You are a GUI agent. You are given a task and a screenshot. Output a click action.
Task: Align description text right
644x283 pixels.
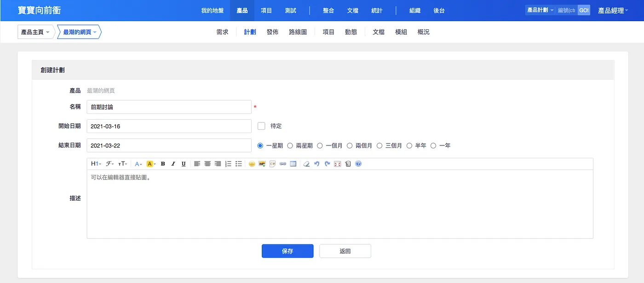(218, 164)
